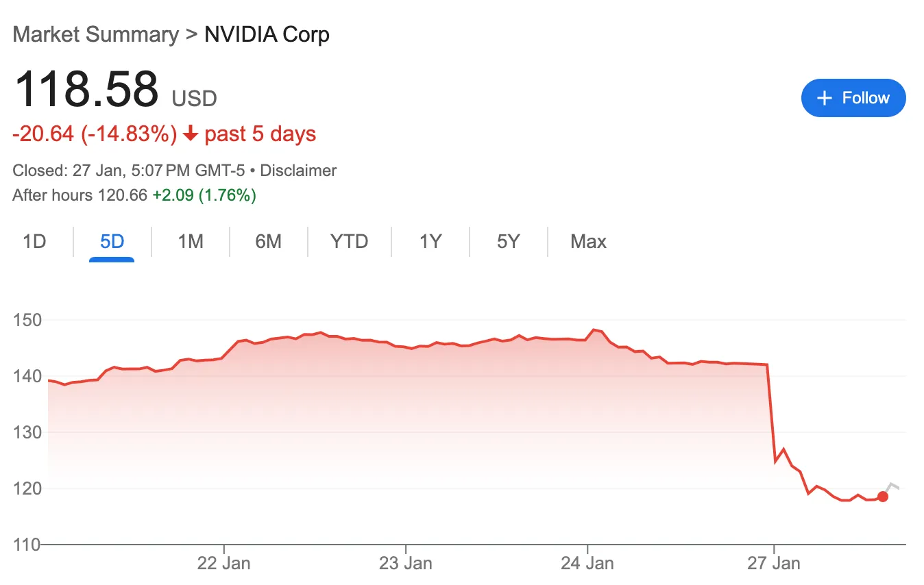Select the 1M time range
The image size is (924, 585).
[x=190, y=241]
